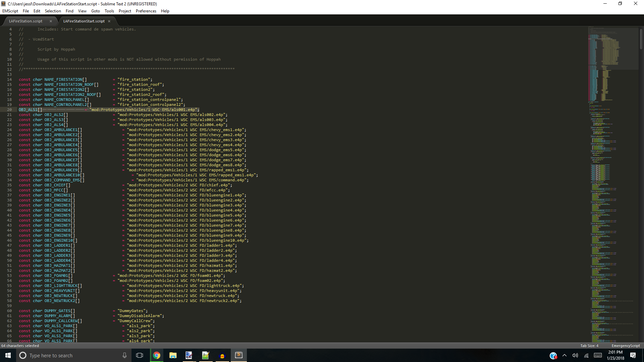Open the Action Center notifications icon
The image size is (644, 362).
coord(633,355)
